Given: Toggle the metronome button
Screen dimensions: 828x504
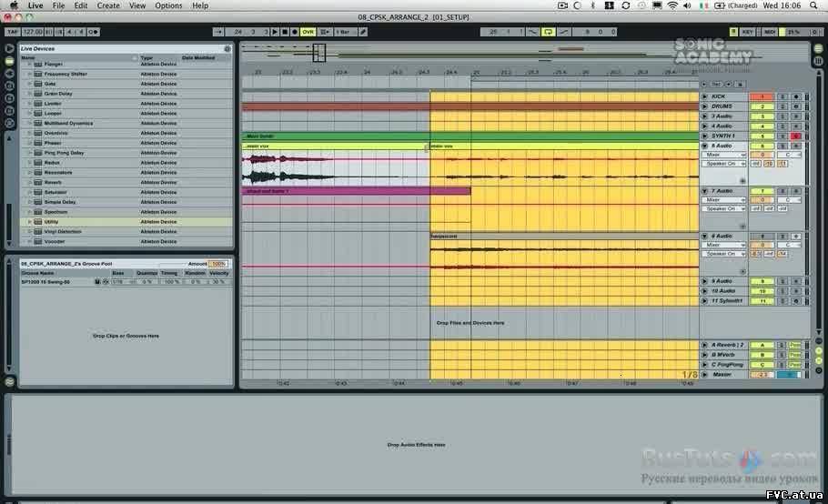Looking at the screenshot, I should [93, 32].
